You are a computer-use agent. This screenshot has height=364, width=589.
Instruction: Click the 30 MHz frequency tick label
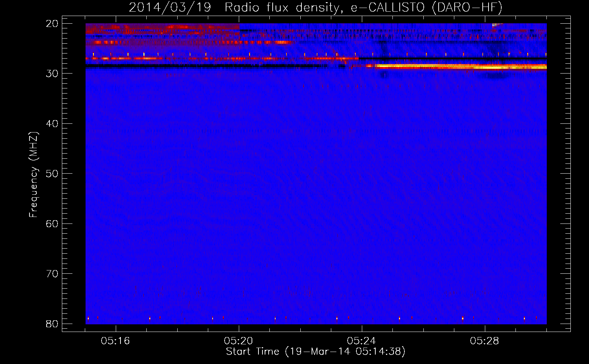52,74
